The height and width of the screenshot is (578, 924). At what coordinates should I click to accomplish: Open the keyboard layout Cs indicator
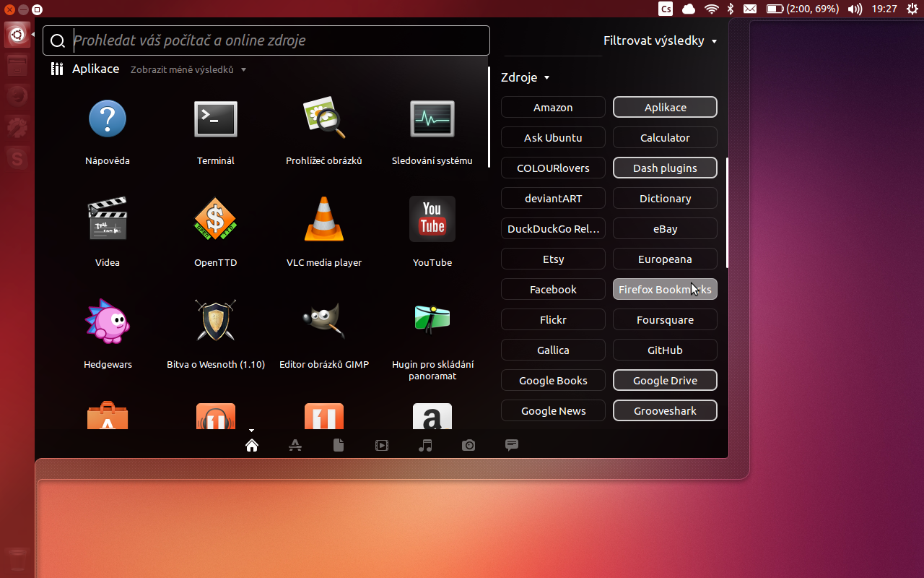666,9
